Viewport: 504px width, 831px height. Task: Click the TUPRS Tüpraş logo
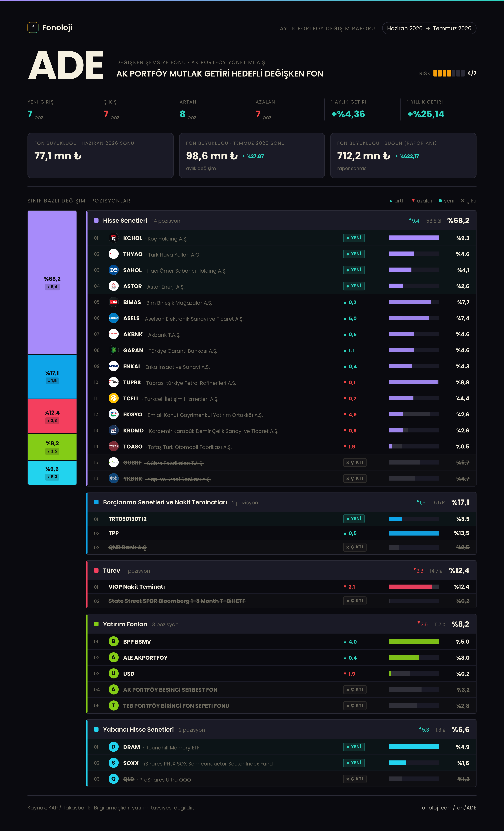(114, 382)
